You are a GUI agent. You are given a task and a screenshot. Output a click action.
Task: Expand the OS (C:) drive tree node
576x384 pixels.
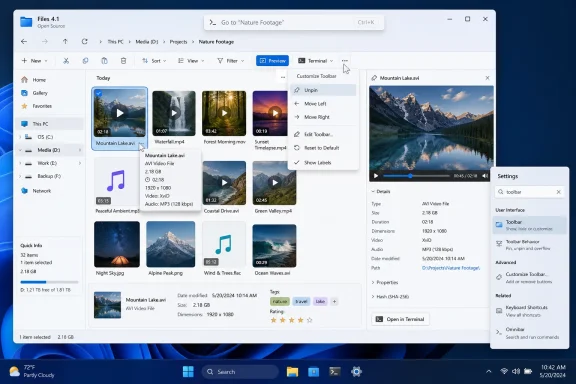coord(20,137)
